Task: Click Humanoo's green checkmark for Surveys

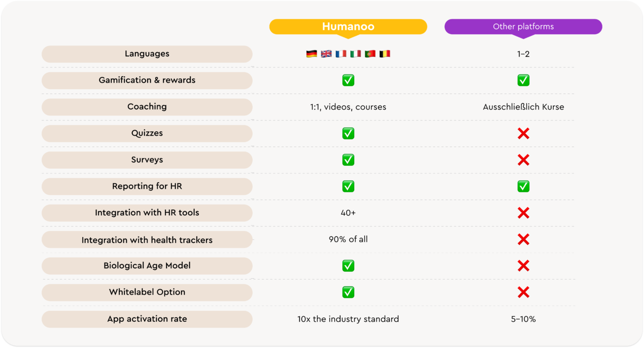Action: pyautogui.click(x=348, y=160)
